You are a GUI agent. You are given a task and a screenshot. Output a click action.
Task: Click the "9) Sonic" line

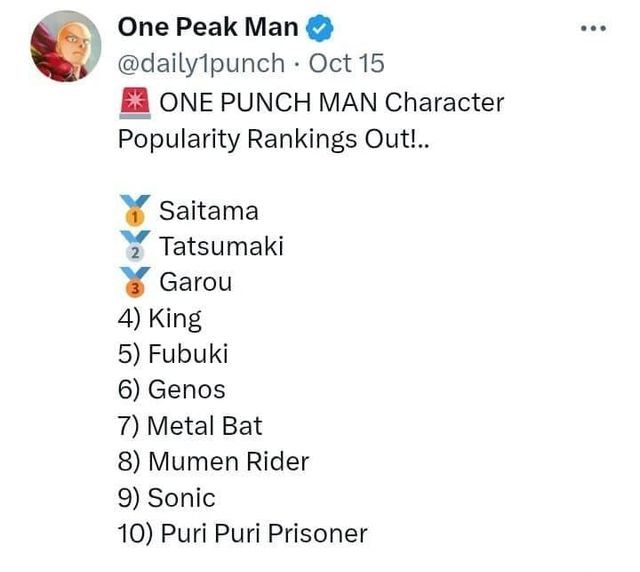point(167,497)
